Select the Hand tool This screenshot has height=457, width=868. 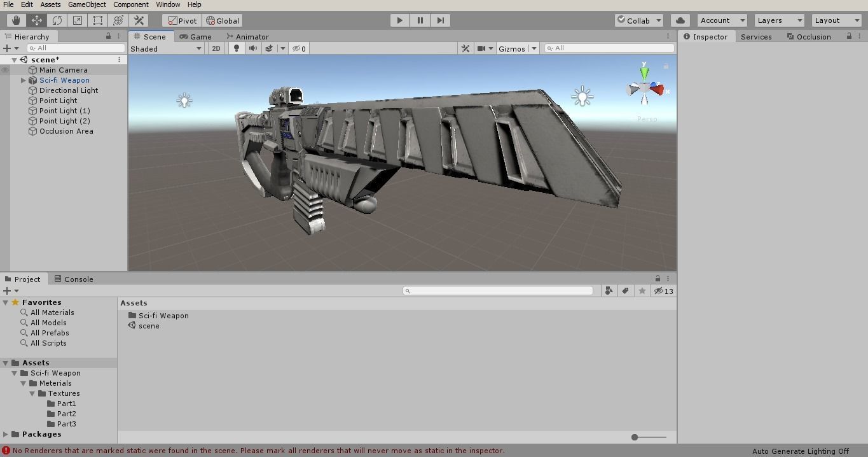(17, 20)
